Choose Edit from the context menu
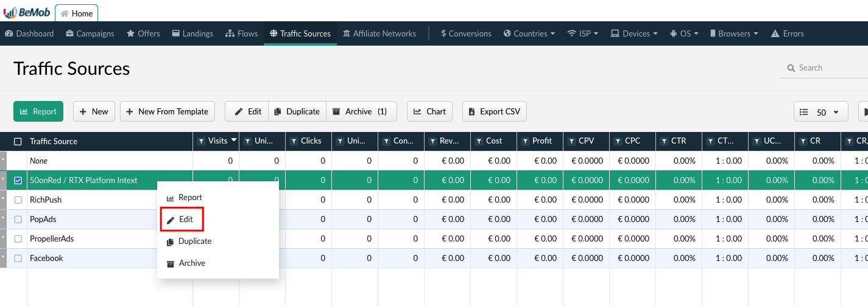Viewport: 868px width, 306px height. click(x=218, y=220)
